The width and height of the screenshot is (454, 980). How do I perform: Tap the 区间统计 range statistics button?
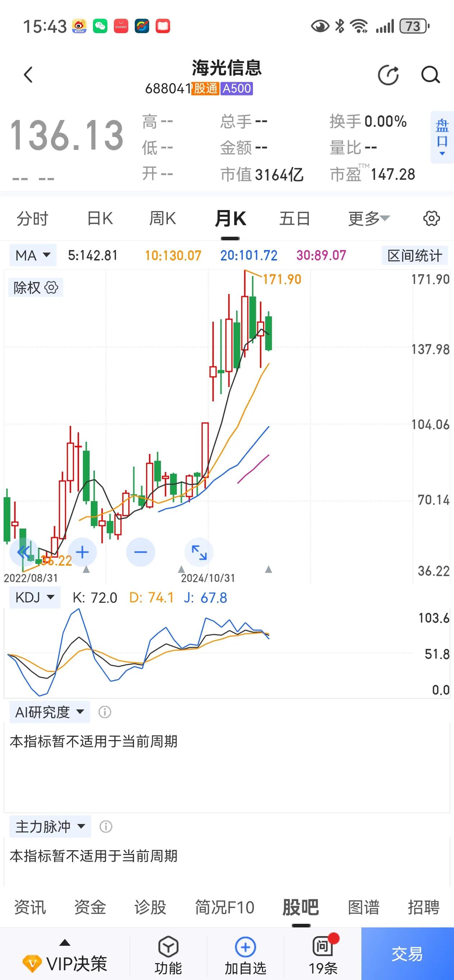coord(415,255)
